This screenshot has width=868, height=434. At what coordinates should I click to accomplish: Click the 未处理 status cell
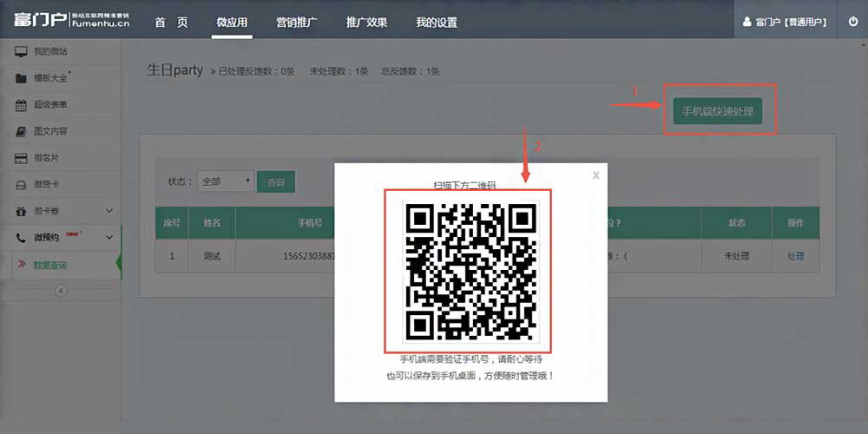pyautogui.click(x=736, y=256)
